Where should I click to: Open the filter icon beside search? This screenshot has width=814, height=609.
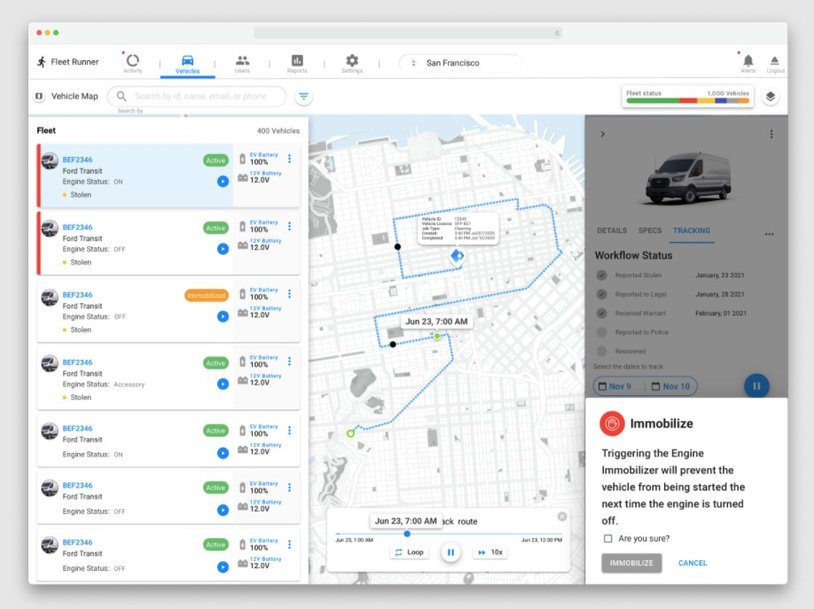point(304,97)
